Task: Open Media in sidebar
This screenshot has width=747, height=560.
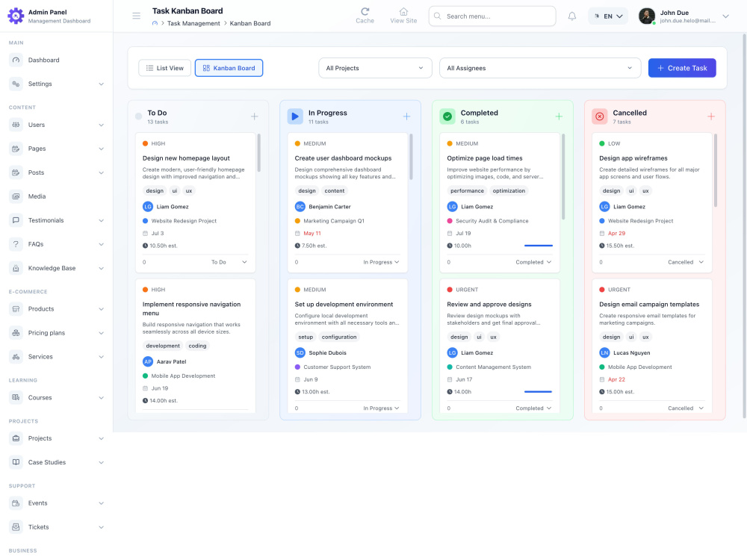Action: 57,196
